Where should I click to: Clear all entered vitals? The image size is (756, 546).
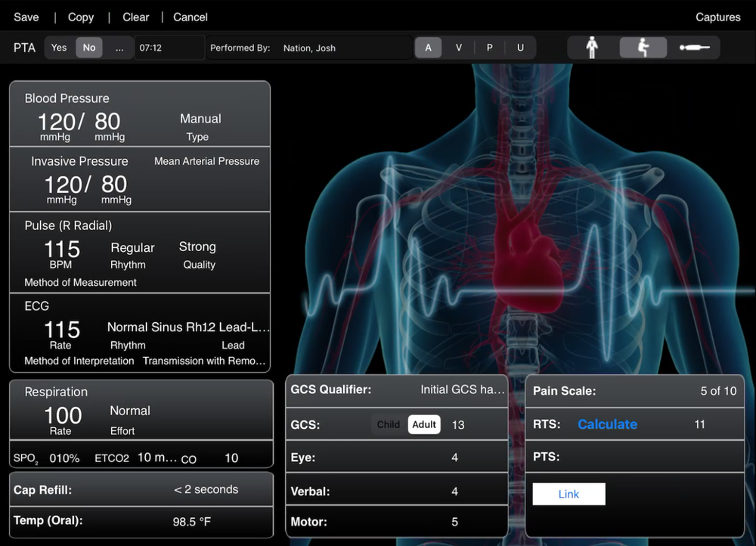click(x=135, y=17)
